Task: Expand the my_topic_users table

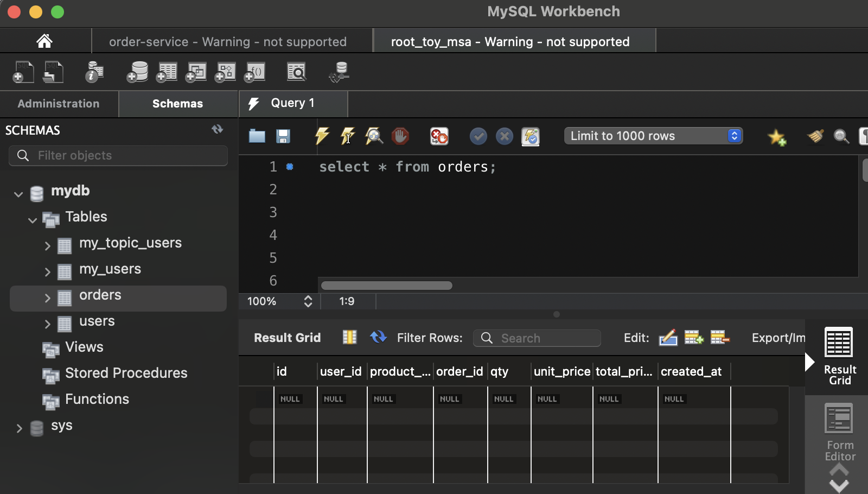Action: coord(47,246)
